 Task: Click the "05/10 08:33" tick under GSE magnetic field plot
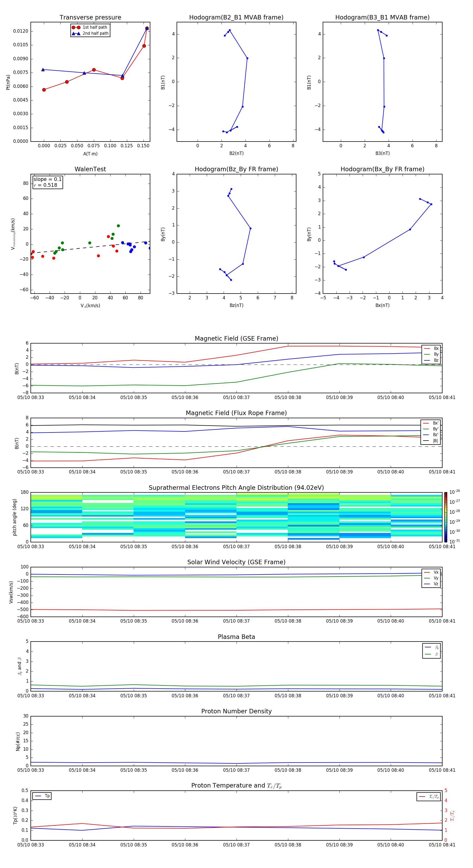[31, 397]
